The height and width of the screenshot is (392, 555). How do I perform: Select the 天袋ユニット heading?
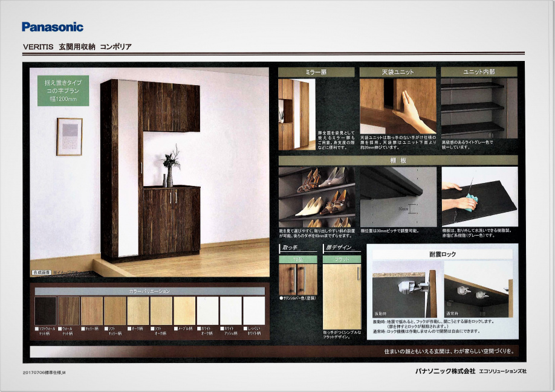coord(398,72)
